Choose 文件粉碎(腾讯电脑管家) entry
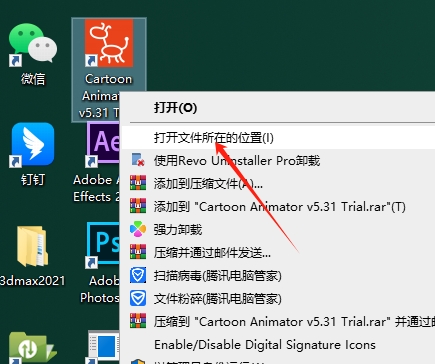Screen dimensions: 435x364 (x=277, y=299)
